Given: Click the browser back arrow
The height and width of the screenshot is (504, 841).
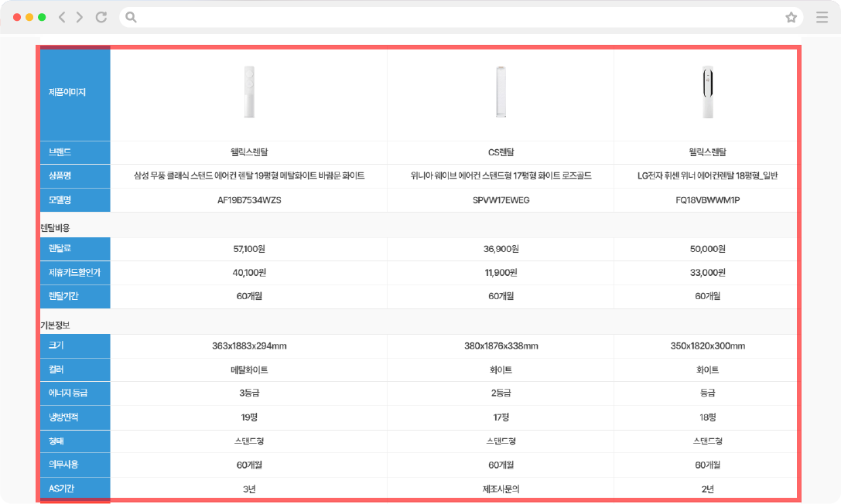Looking at the screenshot, I should (62, 17).
